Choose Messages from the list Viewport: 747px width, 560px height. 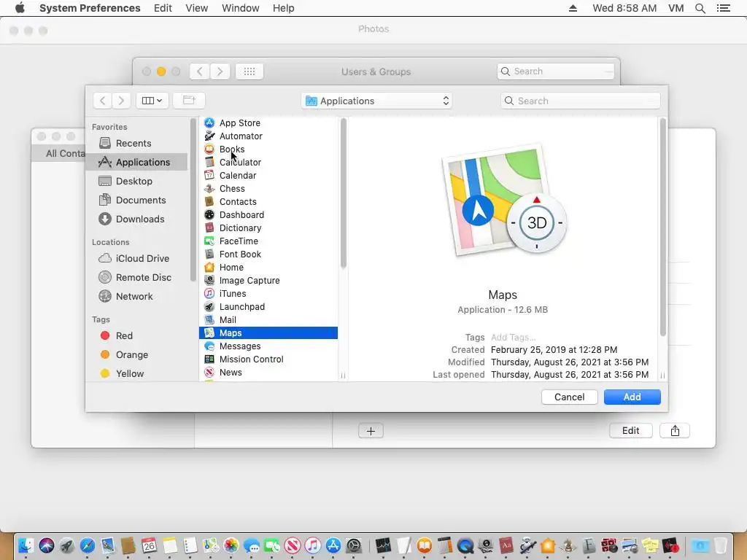point(268,346)
